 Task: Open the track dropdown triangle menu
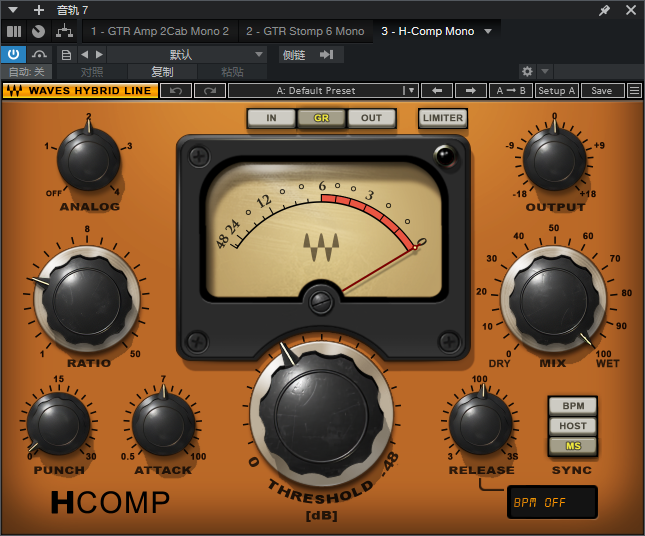pos(13,9)
